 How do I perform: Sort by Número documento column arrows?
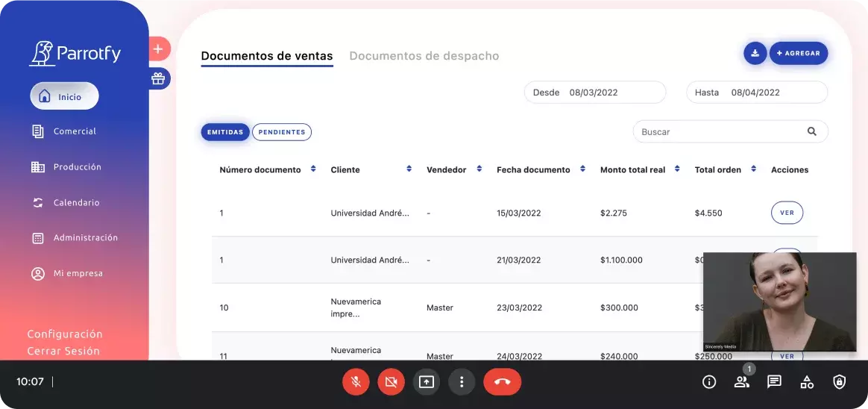(313, 169)
